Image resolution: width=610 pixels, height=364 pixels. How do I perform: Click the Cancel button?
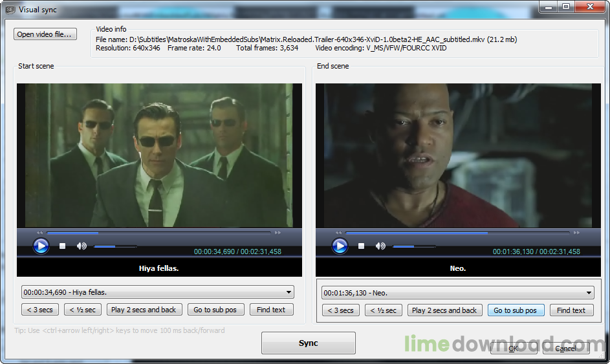click(566, 348)
